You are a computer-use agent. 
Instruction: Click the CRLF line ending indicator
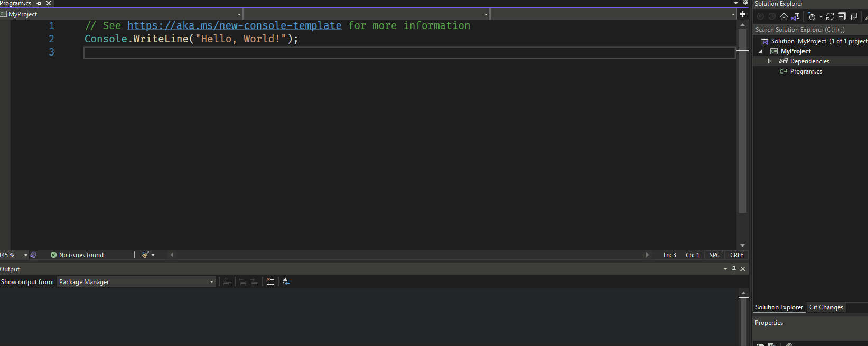736,255
